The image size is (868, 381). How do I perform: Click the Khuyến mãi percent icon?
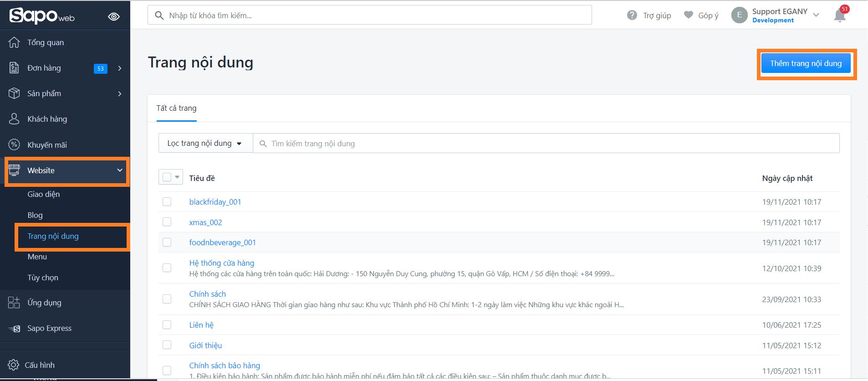14,144
